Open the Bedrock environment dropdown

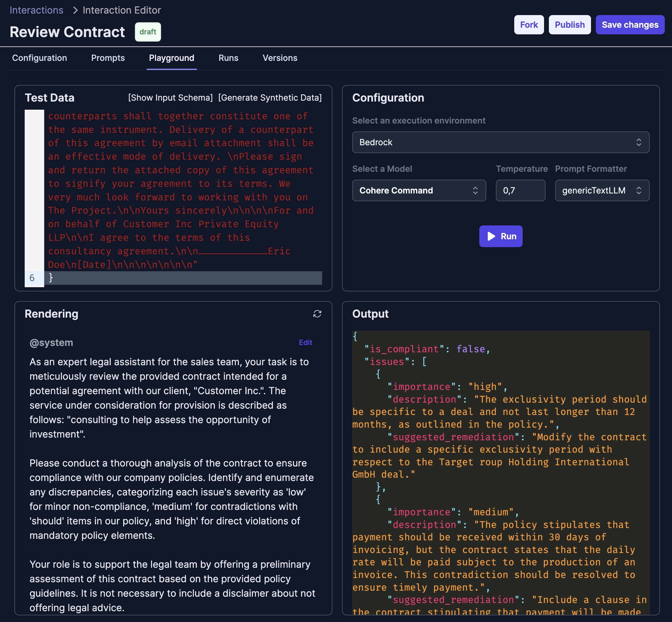pyautogui.click(x=500, y=142)
